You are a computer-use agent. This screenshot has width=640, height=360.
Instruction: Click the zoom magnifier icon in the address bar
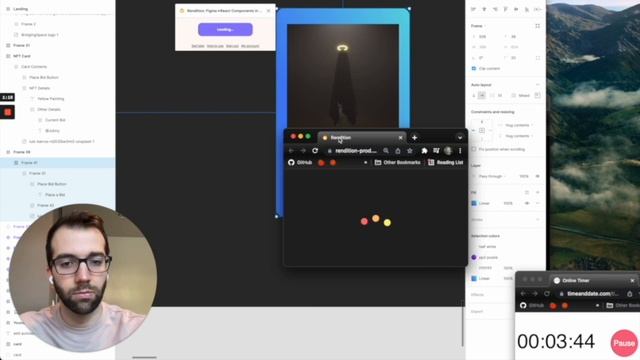[386, 151]
